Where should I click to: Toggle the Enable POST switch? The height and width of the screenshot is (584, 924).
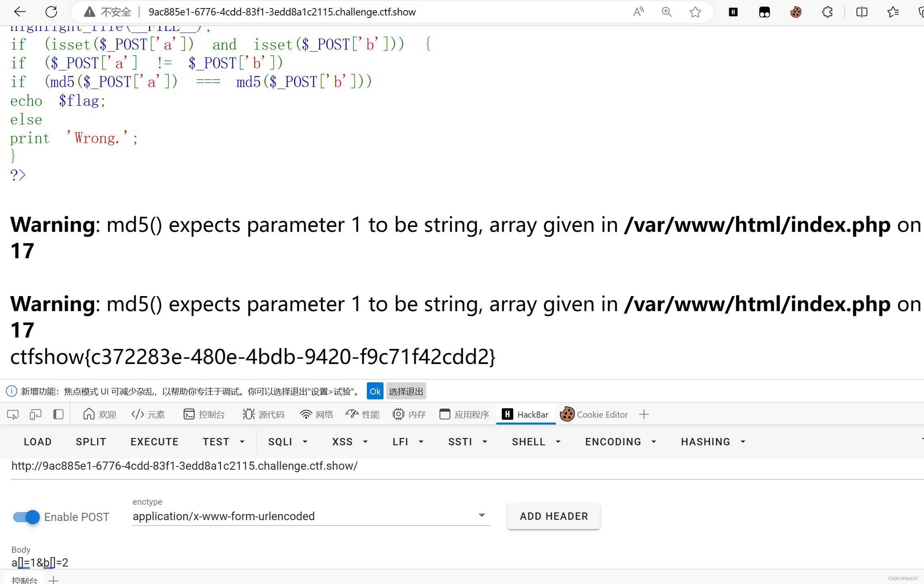coord(26,517)
